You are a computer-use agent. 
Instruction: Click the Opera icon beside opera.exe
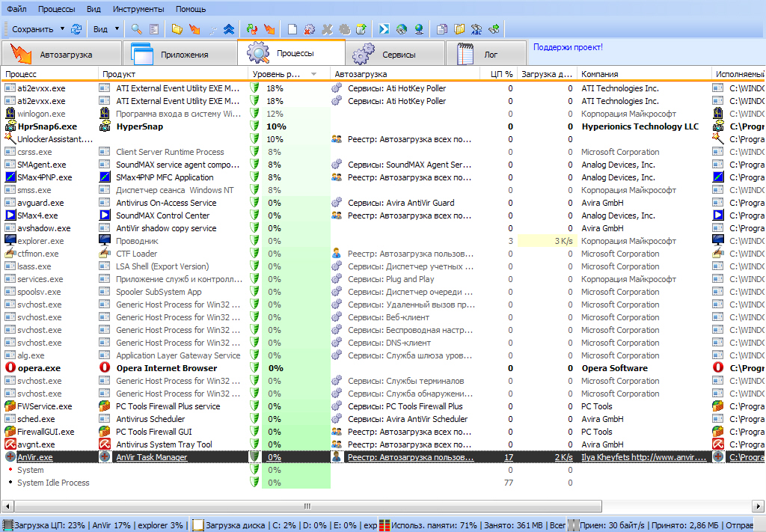coord(10,368)
